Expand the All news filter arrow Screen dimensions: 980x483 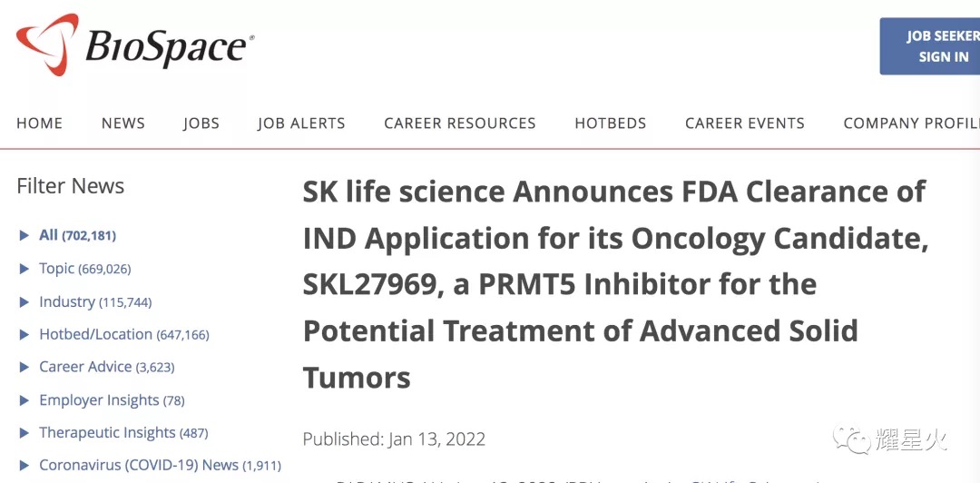[24, 235]
